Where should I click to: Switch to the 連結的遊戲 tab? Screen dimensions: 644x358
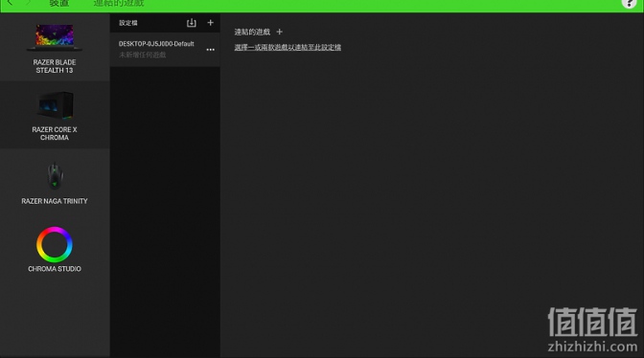[x=119, y=3]
